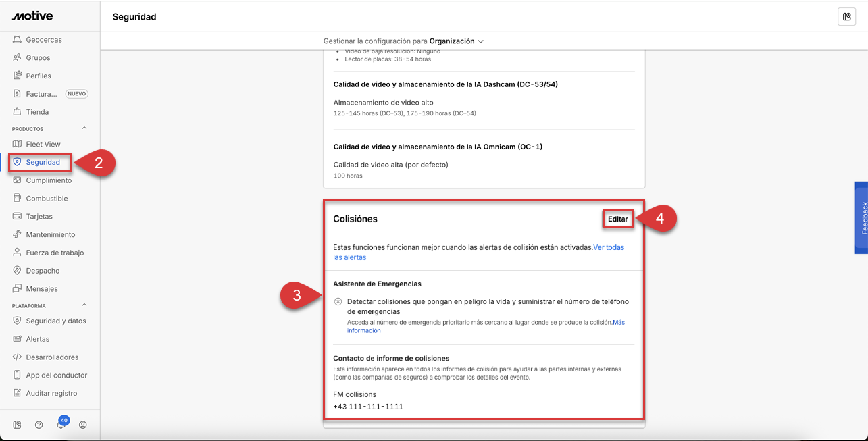Open Auditar registro icon
The height and width of the screenshot is (441, 868).
[18, 393]
